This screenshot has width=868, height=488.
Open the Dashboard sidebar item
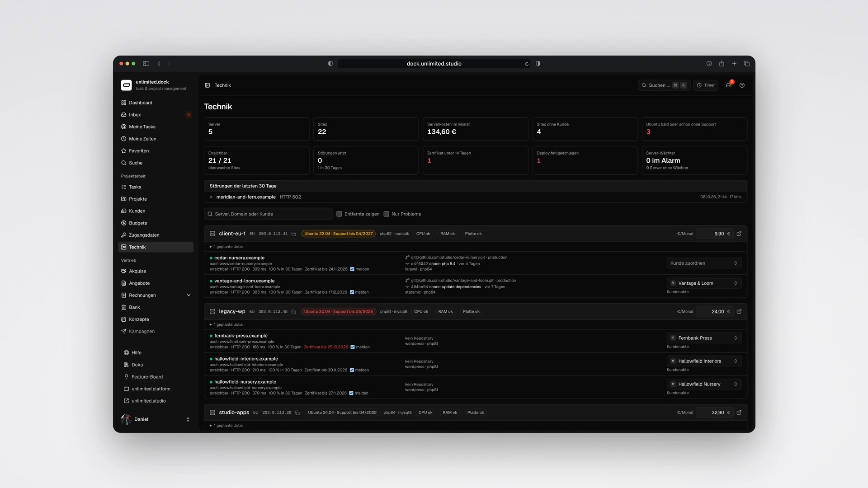pyautogui.click(x=156, y=103)
